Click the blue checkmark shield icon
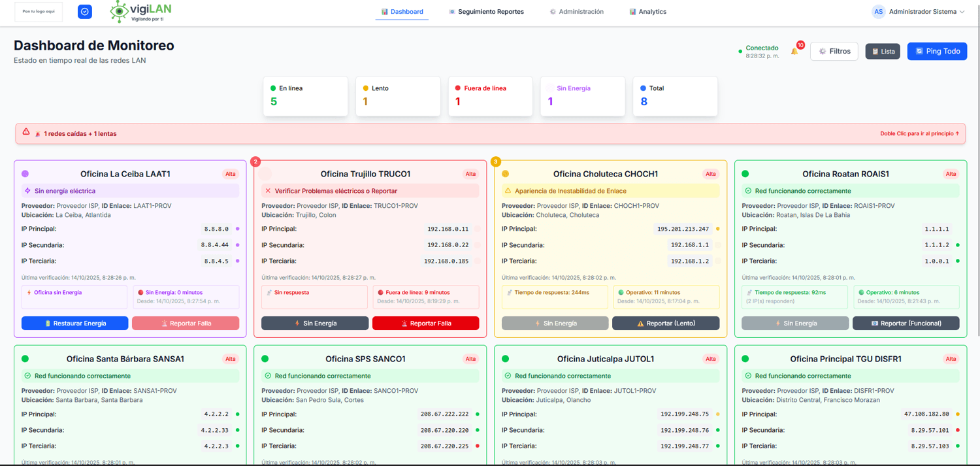The image size is (980, 466). [85, 12]
